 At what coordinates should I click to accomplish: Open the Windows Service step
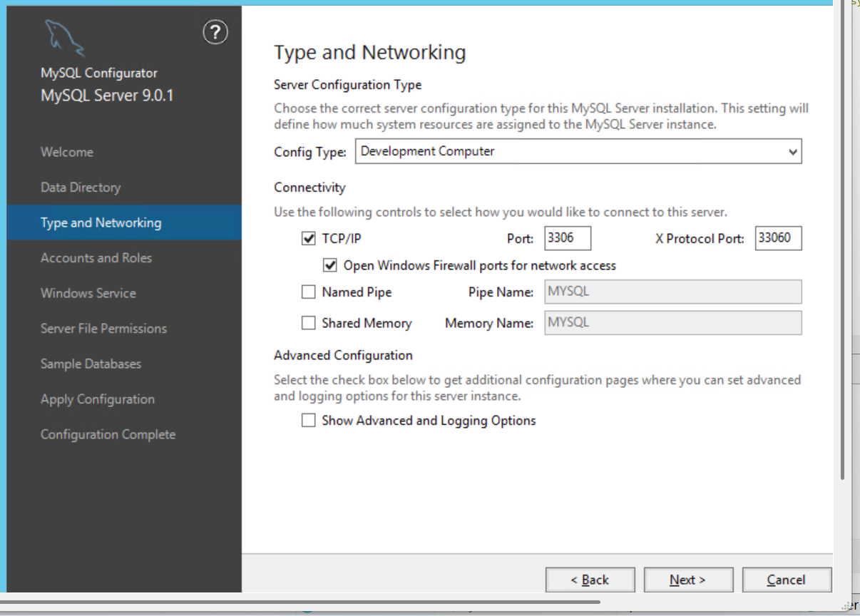pyautogui.click(x=88, y=293)
